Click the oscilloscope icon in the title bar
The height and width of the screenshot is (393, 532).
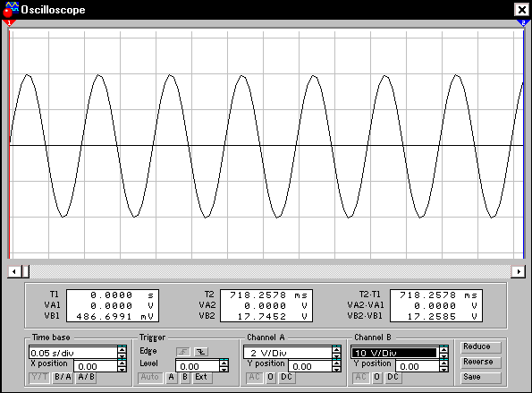pos(10,9)
